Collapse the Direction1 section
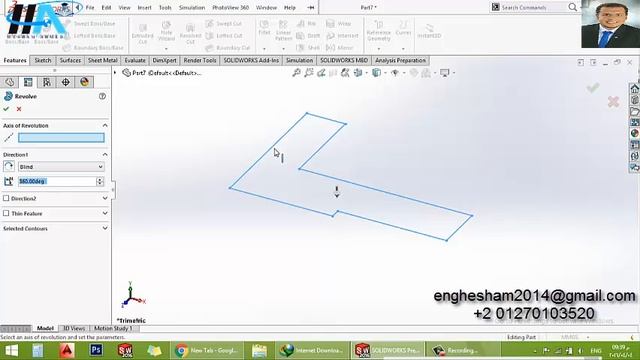This screenshot has height=360, width=640. click(105, 155)
